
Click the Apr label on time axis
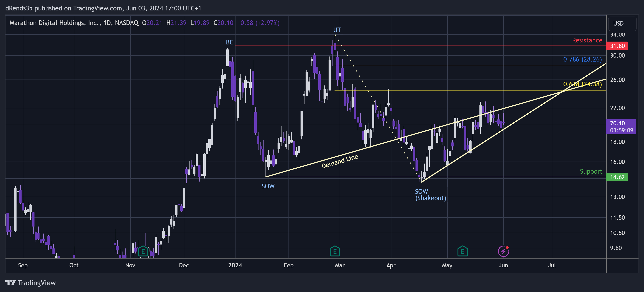(x=391, y=265)
